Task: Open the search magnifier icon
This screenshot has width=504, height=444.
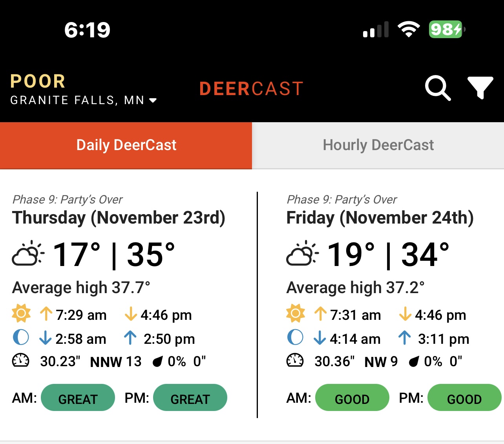Action: (438, 88)
